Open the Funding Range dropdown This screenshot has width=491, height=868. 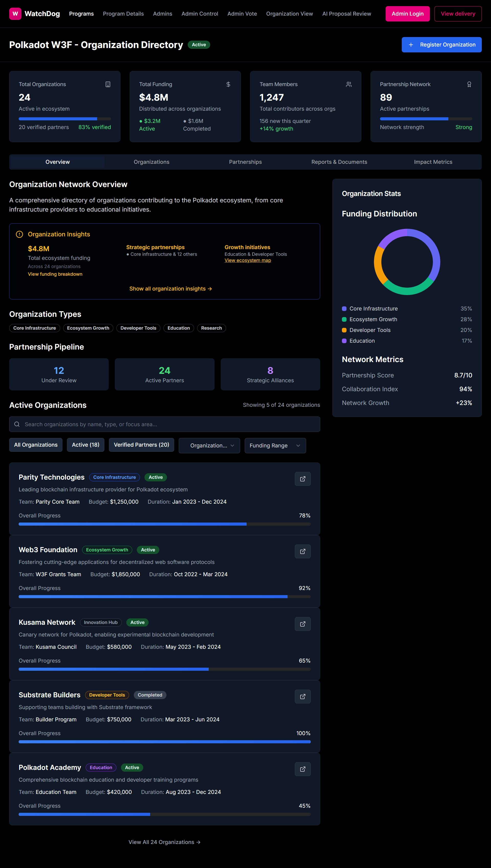click(x=275, y=445)
